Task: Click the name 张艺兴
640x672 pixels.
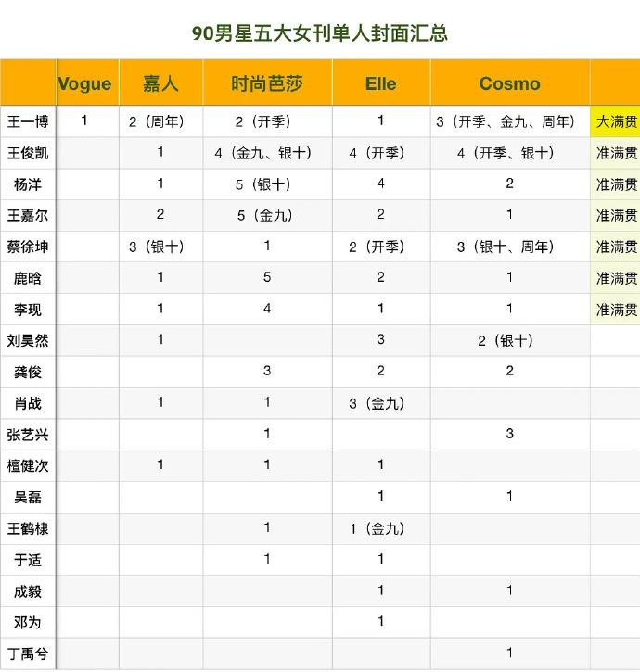Action: [28, 435]
